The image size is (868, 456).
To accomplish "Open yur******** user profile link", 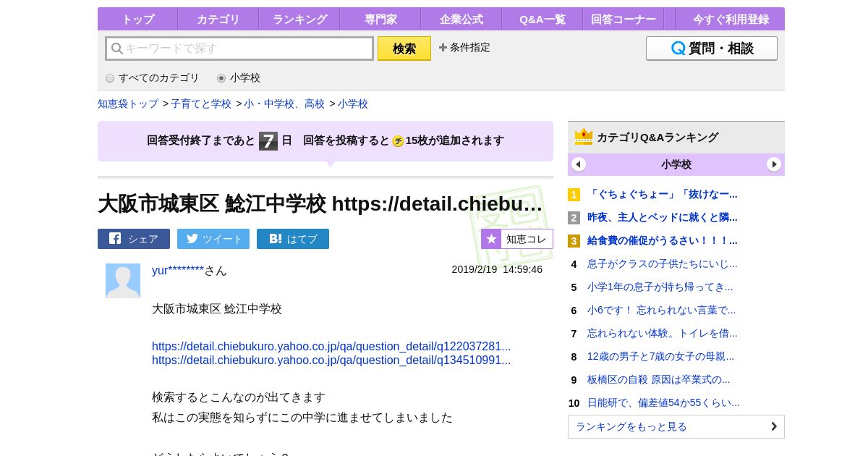I will pos(178,270).
